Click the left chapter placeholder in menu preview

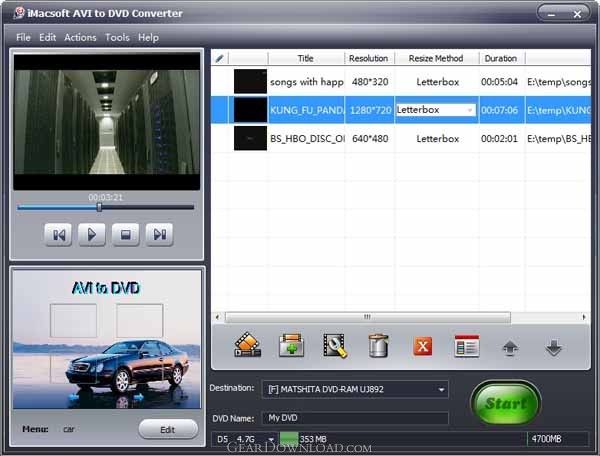[x=73, y=321]
